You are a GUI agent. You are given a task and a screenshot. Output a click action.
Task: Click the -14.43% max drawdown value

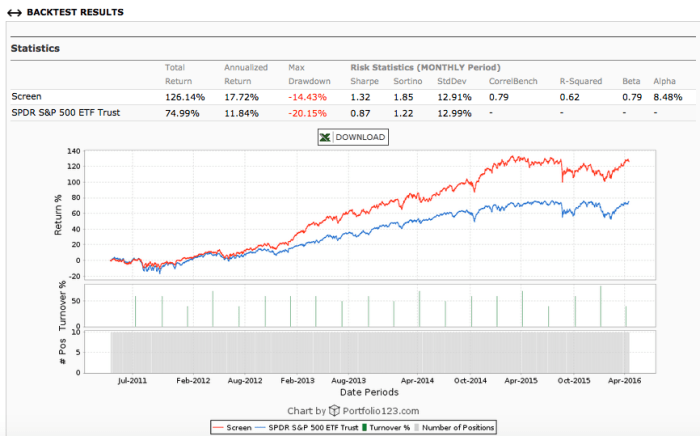(x=307, y=97)
